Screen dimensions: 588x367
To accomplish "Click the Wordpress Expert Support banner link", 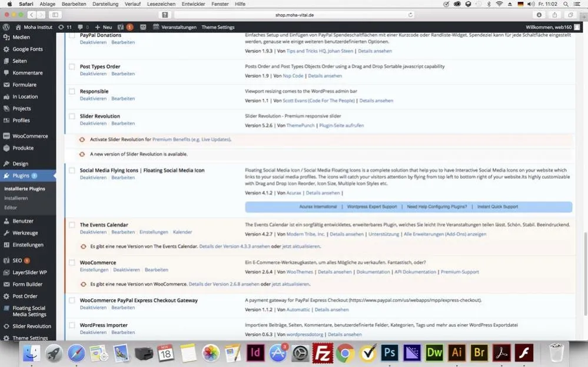I will [x=371, y=206].
